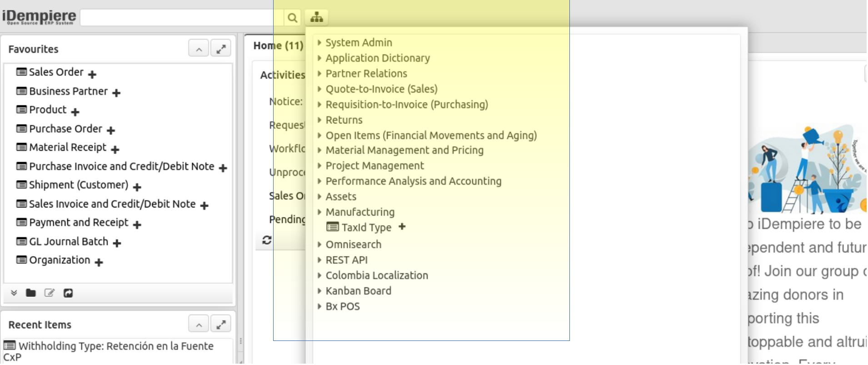Expand the System Admin menu node
The width and height of the screenshot is (868, 365).
(x=319, y=43)
